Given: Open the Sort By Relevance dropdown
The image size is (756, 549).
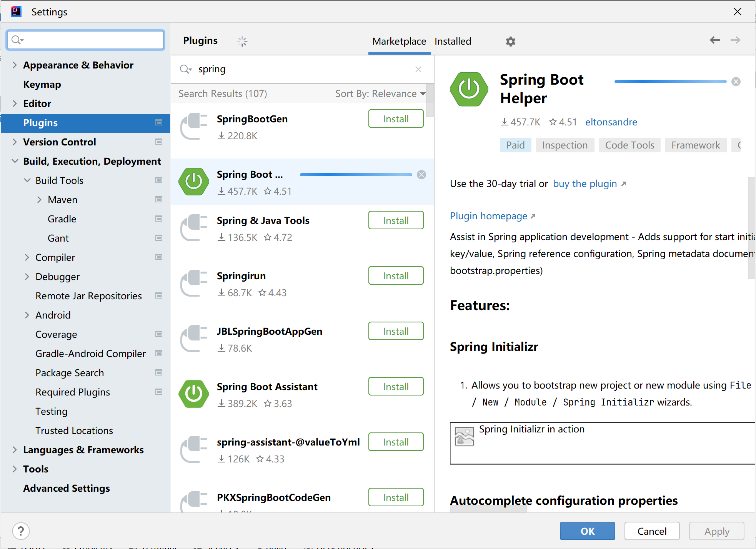Looking at the screenshot, I should tap(380, 94).
